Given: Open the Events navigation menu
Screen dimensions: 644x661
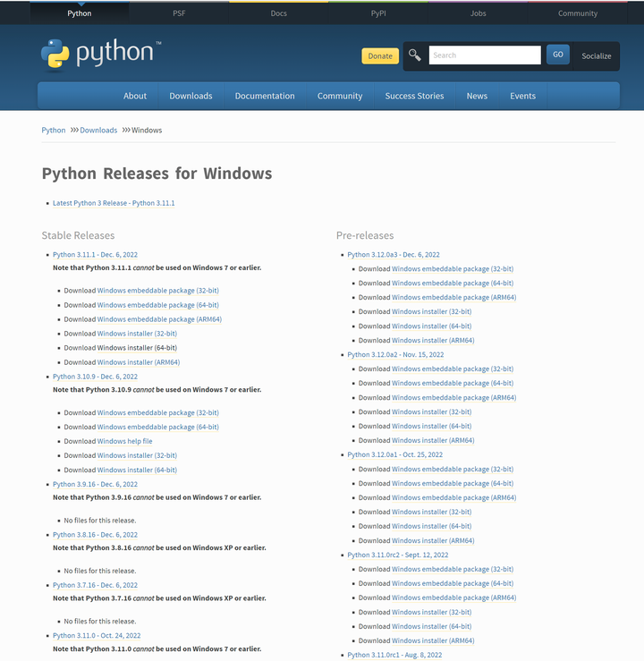Looking at the screenshot, I should coord(522,96).
